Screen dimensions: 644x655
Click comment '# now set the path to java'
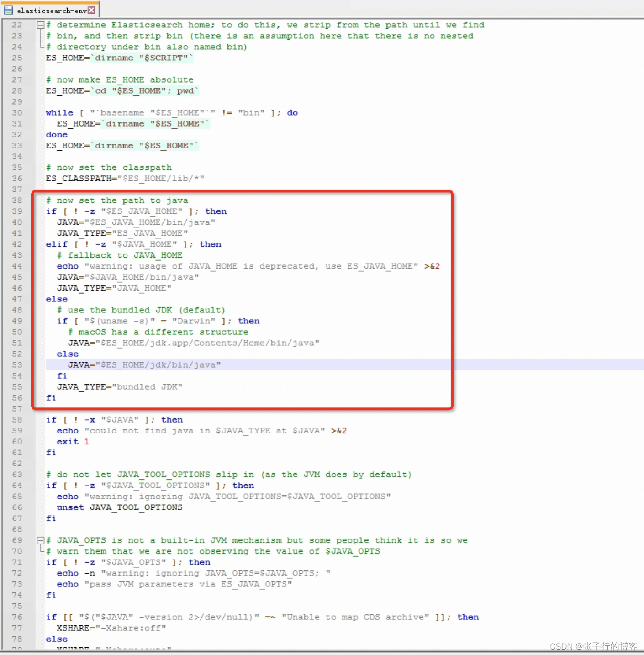117,201
